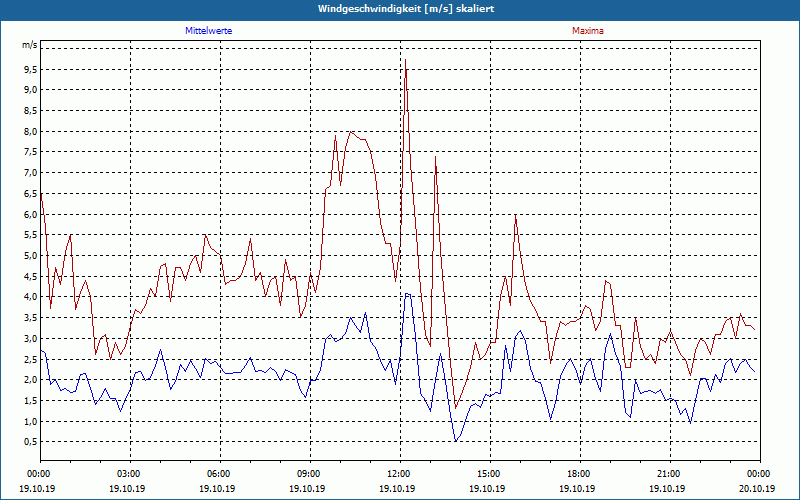
Task: Click the '0,5' y-axis value
Action: click(x=31, y=442)
